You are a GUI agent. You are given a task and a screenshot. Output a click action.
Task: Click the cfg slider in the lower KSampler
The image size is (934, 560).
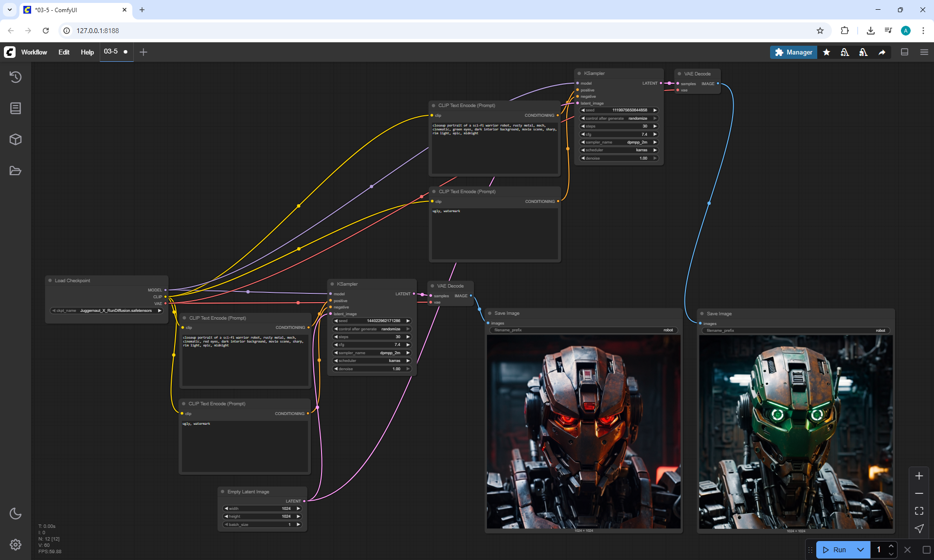point(372,344)
